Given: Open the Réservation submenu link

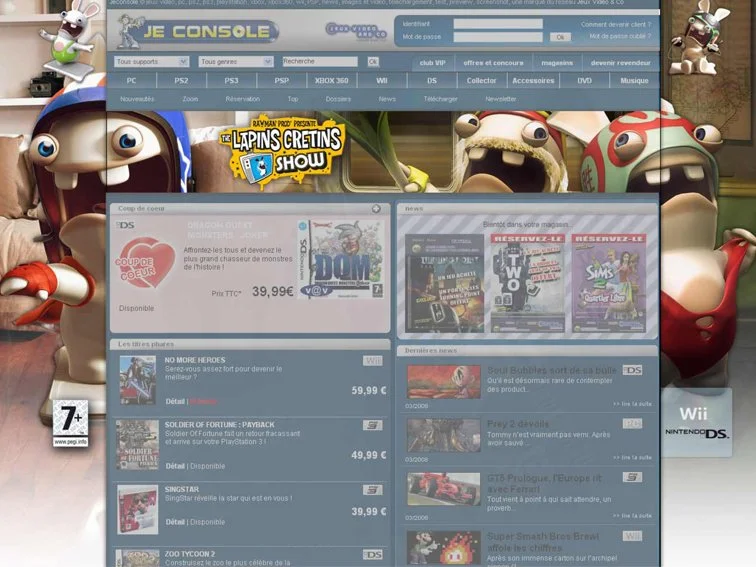Looking at the screenshot, I should pos(243,99).
